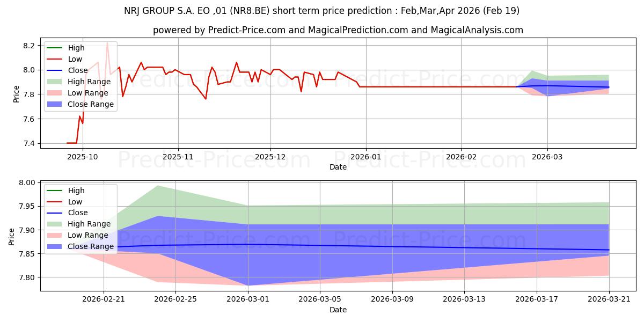Select the High Range swatch in top legend
The width and height of the screenshot is (644, 322).
click(x=55, y=82)
